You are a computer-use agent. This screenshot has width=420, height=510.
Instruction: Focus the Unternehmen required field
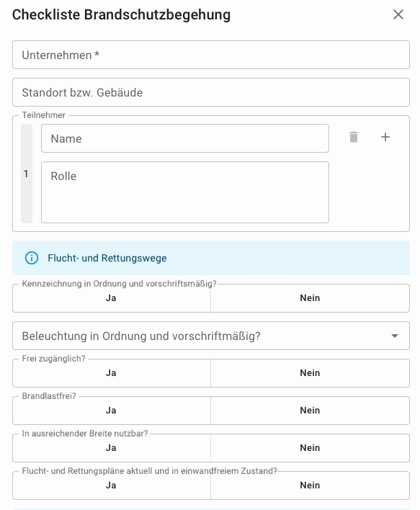point(211,55)
